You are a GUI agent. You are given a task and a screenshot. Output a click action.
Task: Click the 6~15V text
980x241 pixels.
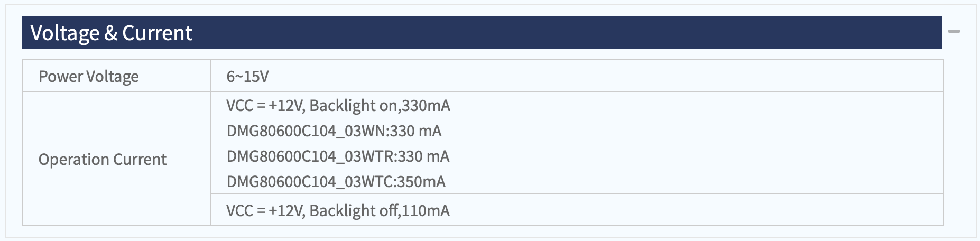[x=247, y=77]
